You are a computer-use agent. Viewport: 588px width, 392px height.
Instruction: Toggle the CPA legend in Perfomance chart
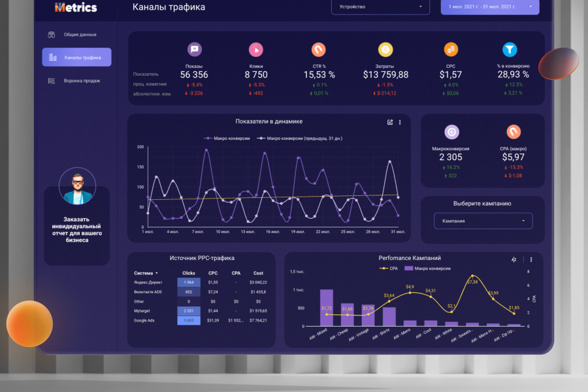pyautogui.click(x=389, y=269)
